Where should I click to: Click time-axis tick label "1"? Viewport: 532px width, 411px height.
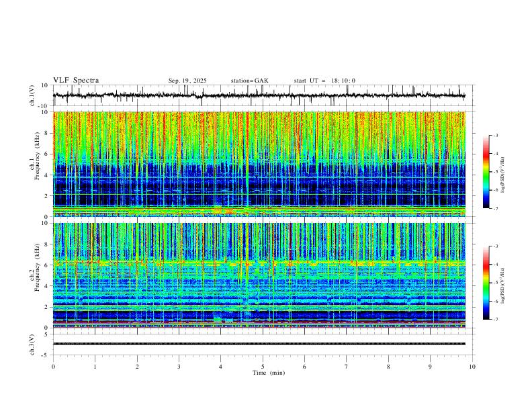[95, 367]
